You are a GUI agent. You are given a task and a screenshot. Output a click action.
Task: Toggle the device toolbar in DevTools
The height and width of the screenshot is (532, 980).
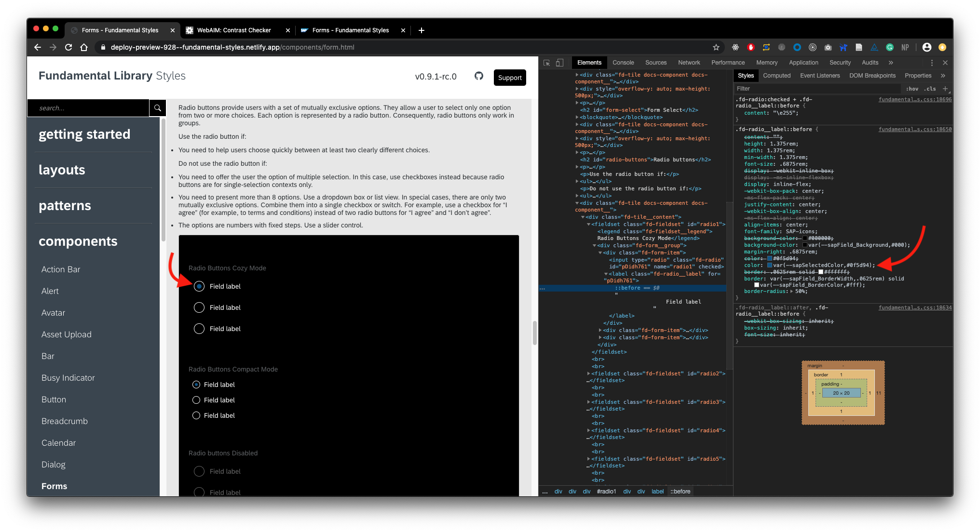[559, 63]
